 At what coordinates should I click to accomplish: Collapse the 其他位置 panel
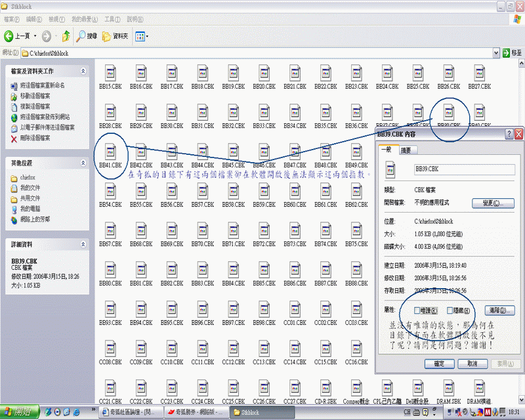83,162
